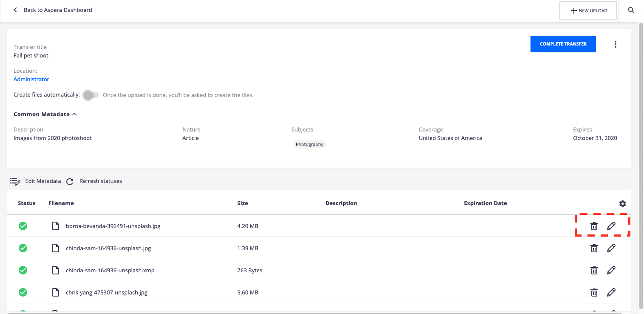644x314 pixels.
Task: Go Back to Aspera Dashboard link
Action: pos(58,10)
